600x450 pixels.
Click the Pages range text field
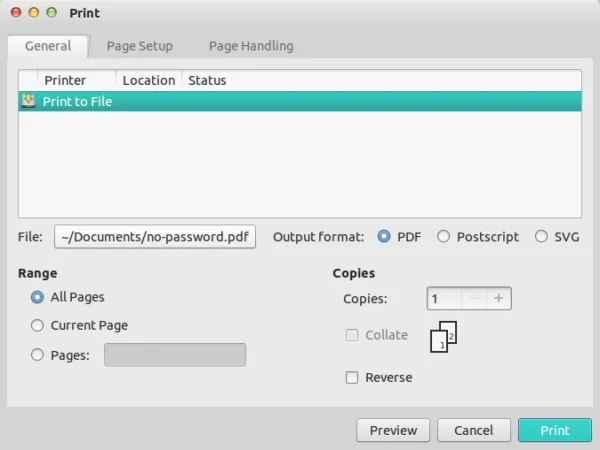tap(175, 355)
